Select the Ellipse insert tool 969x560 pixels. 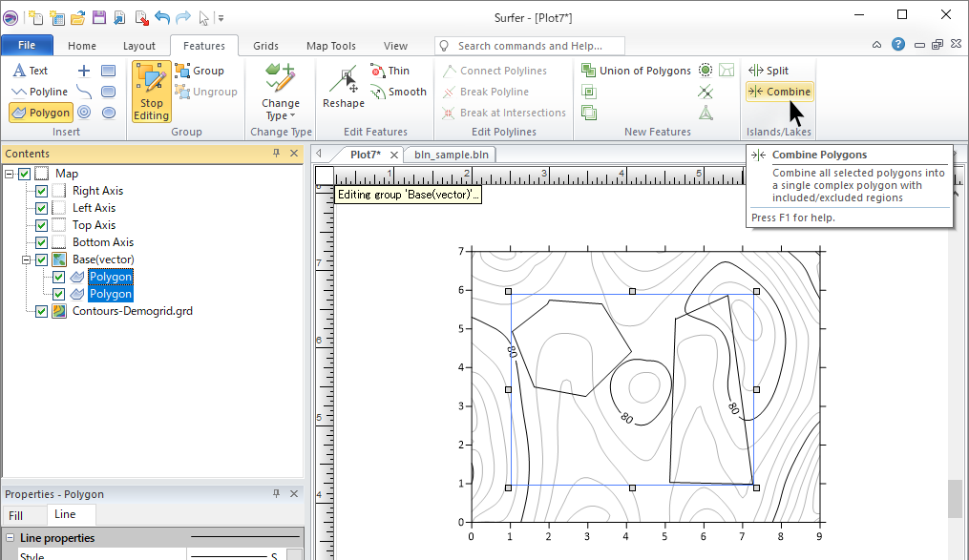pos(108,113)
